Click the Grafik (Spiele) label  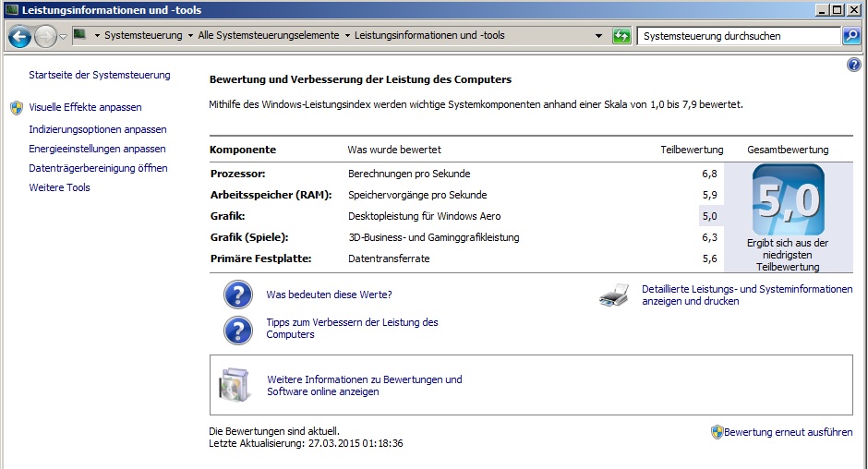249,237
